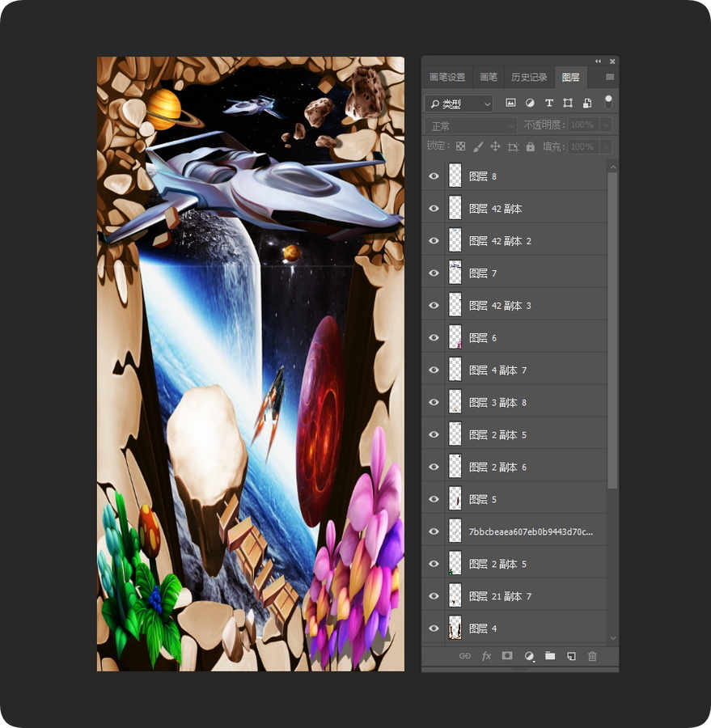Toggle visibility of 图层 42 副本
This screenshot has width=711, height=728.
tap(434, 209)
